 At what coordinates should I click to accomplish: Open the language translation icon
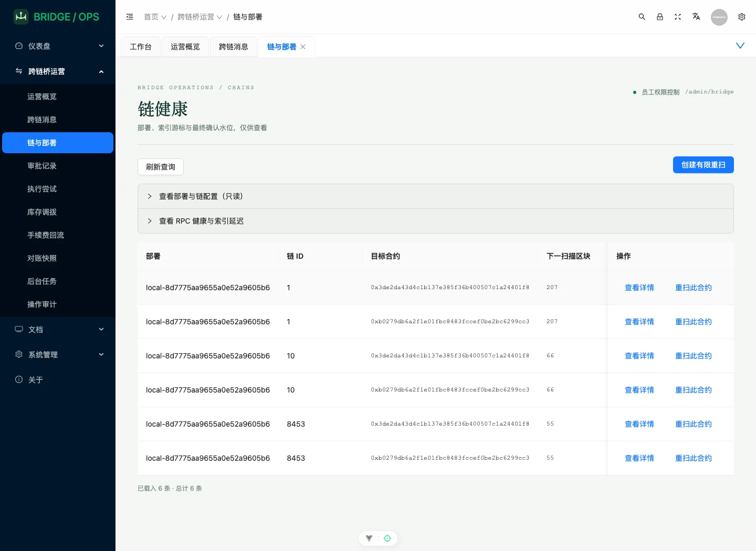click(x=696, y=17)
